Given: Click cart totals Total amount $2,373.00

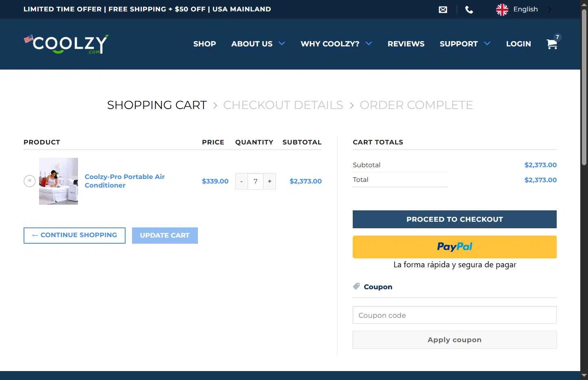Looking at the screenshot, I should click(540, 180).
